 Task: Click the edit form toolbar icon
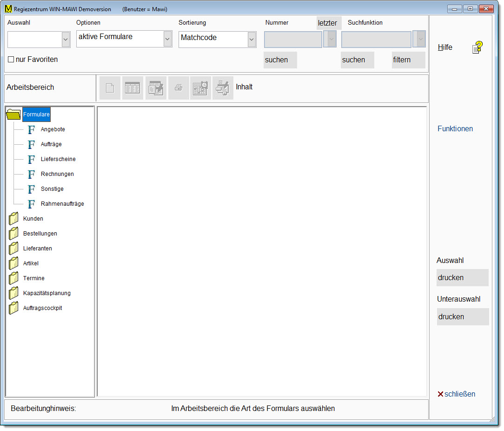click(x=156, y=88)
